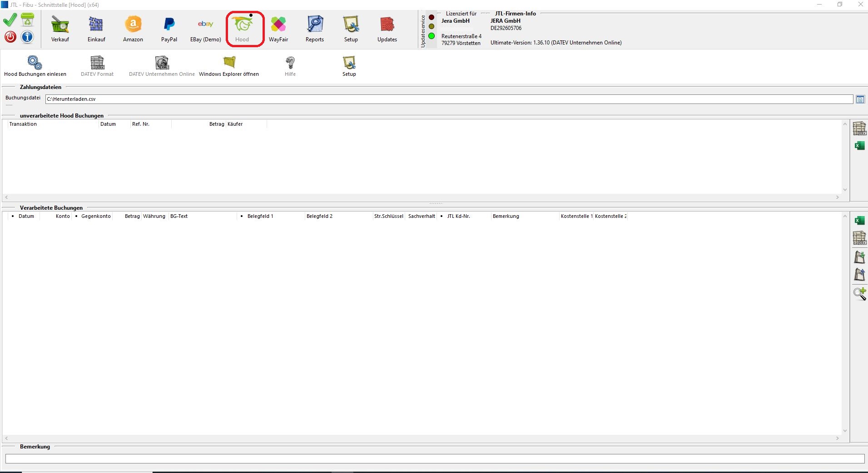
Task: Open the Verkauf module
Action: point(60,29)
